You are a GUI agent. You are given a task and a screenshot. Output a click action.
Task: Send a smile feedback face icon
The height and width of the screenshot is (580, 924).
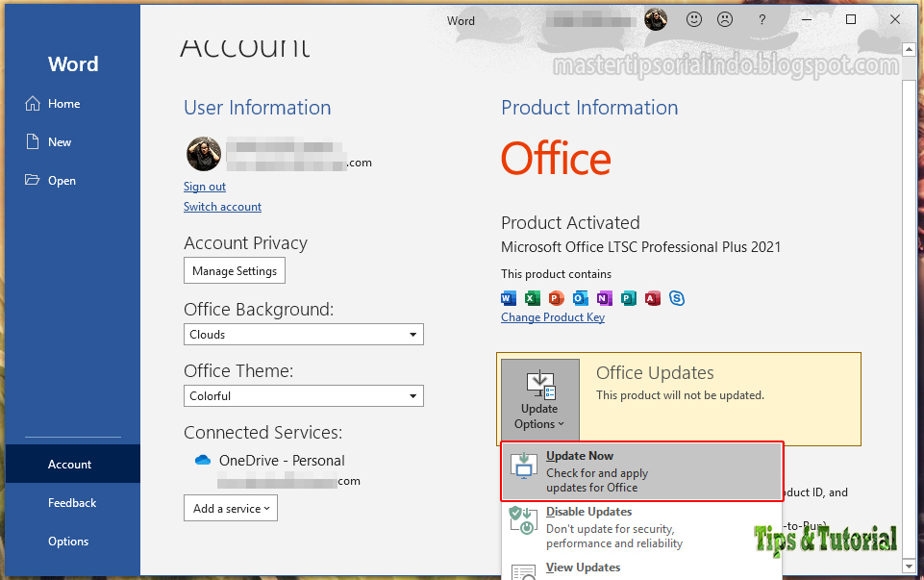694,19
